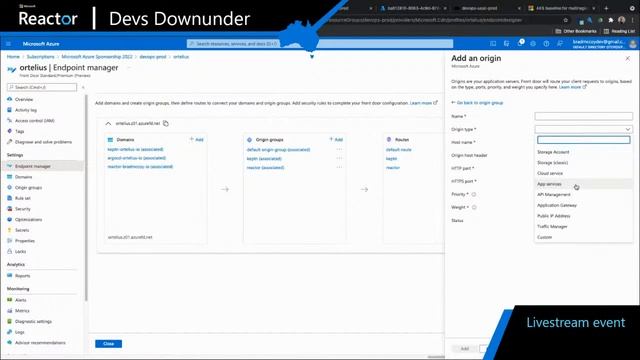Click the Logs sidebar icon

coord(9,332)
